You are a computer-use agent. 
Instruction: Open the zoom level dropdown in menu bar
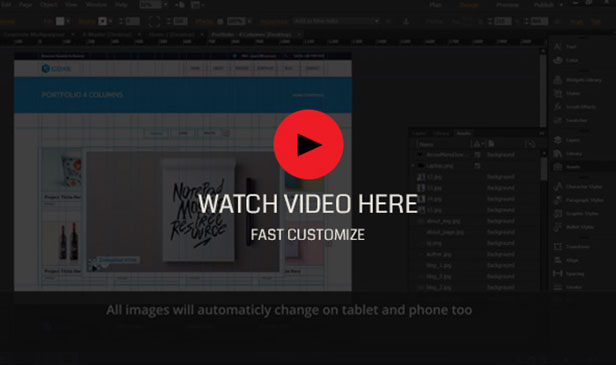click(x=154, y=5)
